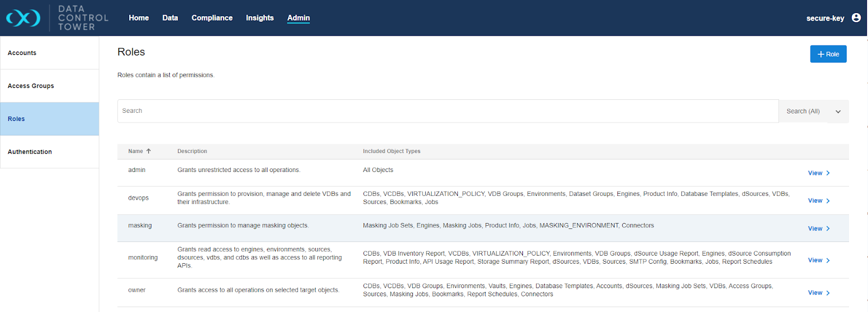Image resolution: width=868 pixels, height=312 pixels.
Task: View the devops role details
Action: click(x=815, y=201)
